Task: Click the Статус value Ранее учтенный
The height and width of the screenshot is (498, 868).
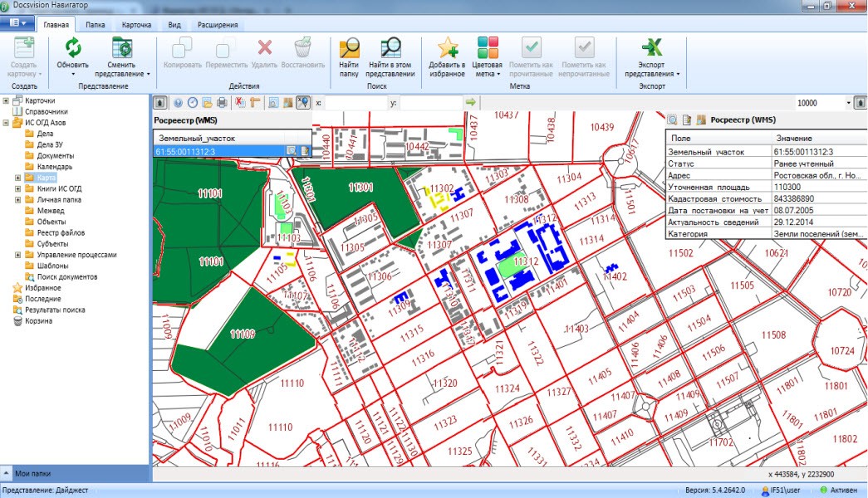Action: [x=803, y=164]
